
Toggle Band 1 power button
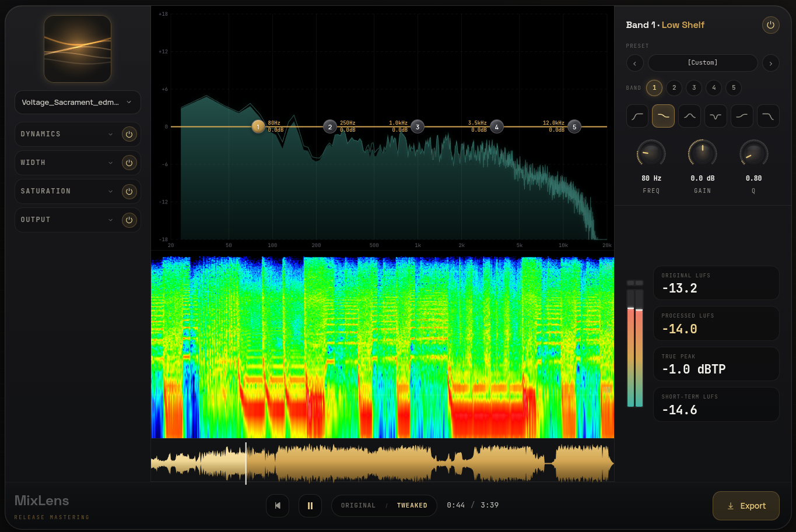point(771,25)
